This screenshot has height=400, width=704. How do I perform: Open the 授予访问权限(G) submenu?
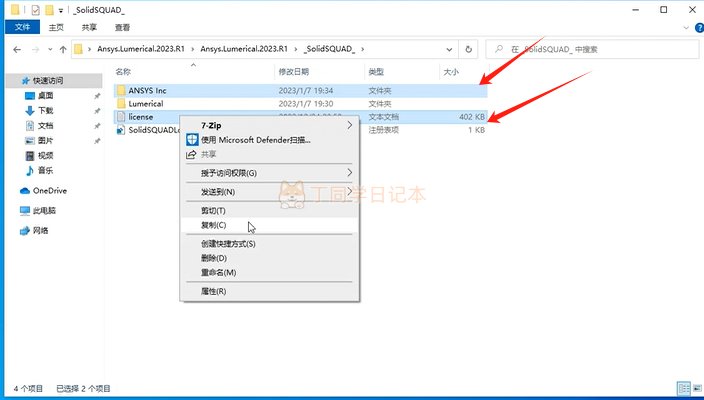coord(269,173)
